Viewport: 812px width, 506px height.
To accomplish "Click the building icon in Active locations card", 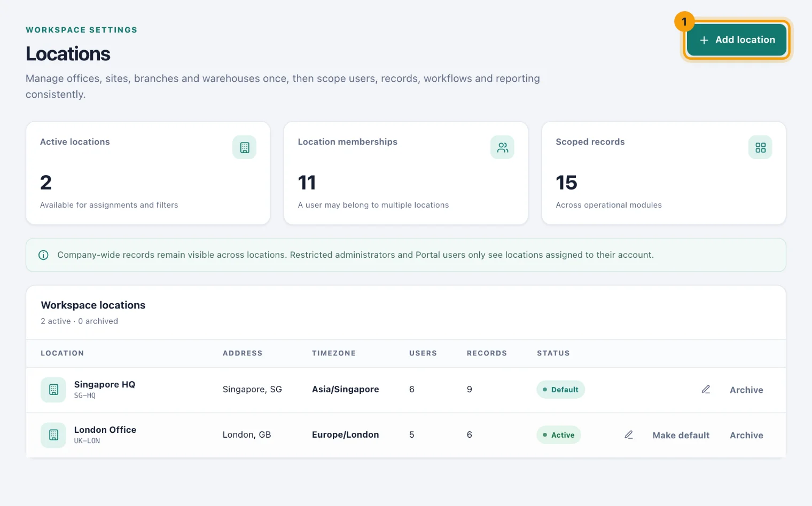I will 244,147.
